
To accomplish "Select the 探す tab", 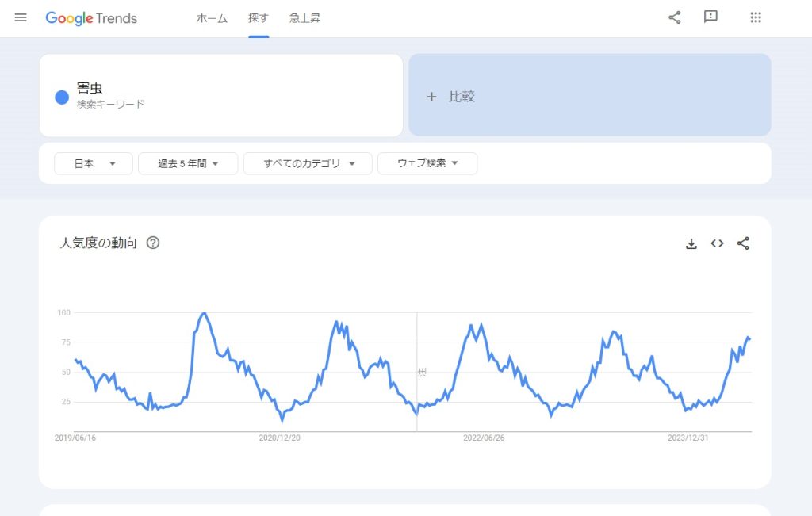I will 259,18.
